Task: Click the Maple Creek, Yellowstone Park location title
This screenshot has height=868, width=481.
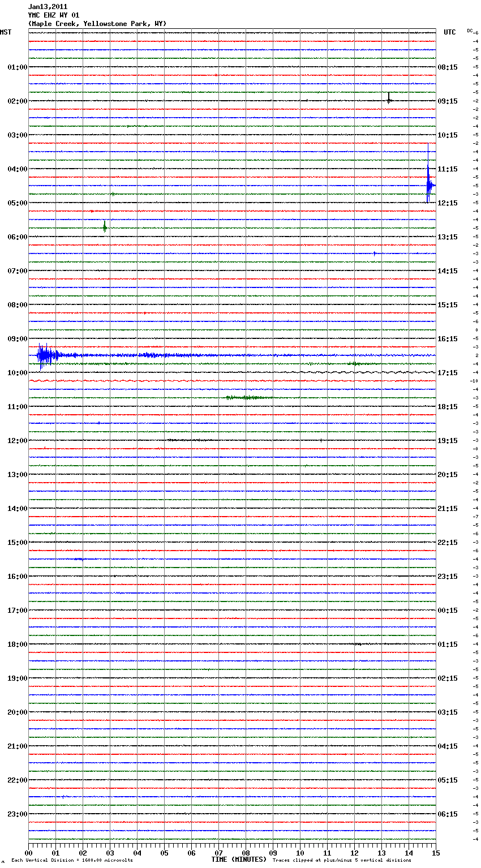Action: [97, 24]
